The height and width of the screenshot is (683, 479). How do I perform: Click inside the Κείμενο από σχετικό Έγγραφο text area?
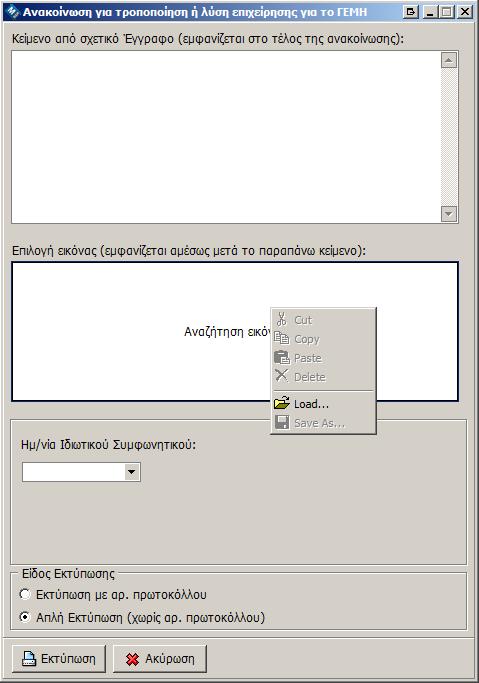pos(226,137)
